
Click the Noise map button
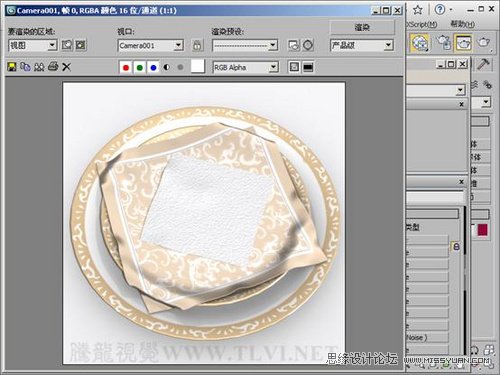[x=427, y=338]
